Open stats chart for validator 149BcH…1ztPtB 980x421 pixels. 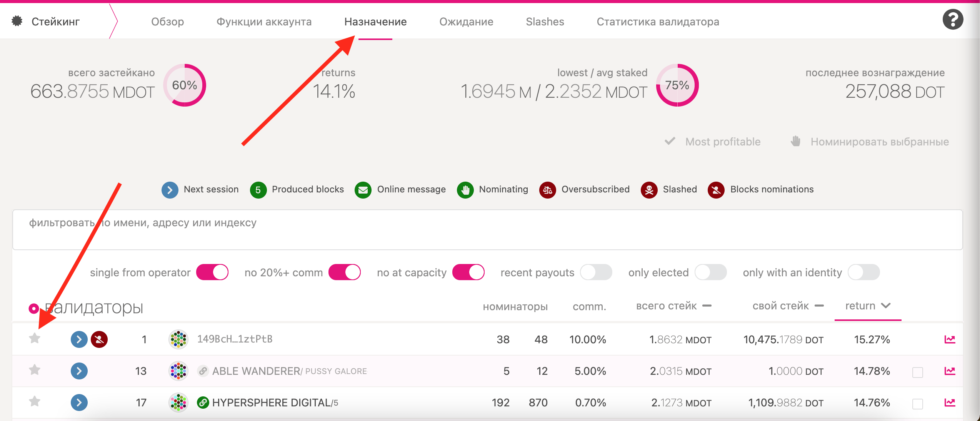click(950, 339)
